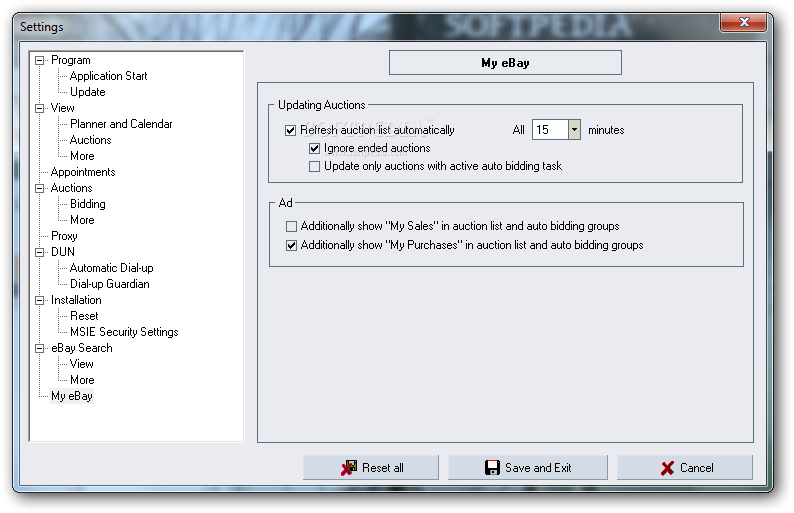Enable Additionally show My Sales checkbox
Image resolution: width=794 pixels, height=513 pixels.
[x=291, y=226]
